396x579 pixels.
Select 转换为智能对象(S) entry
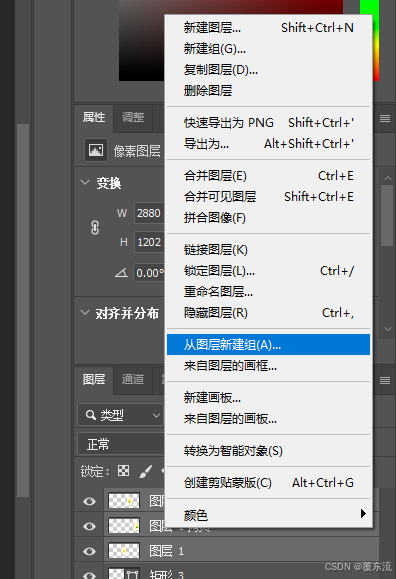click(x=268, y=451)
